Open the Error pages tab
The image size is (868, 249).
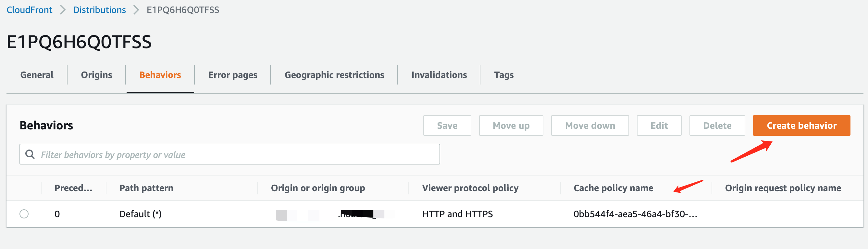(232, 75)
